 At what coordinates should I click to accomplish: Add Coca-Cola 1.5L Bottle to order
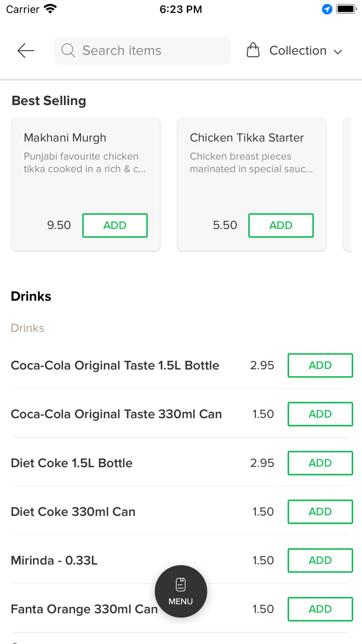coord(320,365)
